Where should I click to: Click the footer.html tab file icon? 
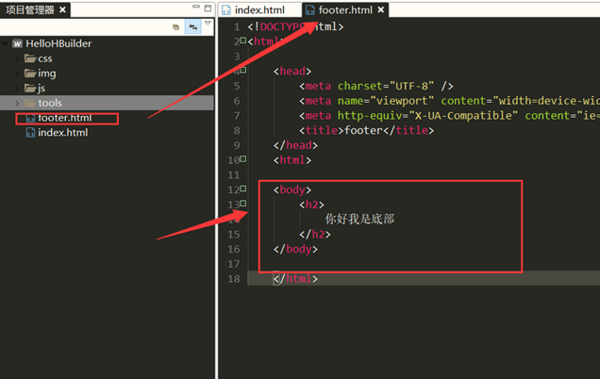310,10
